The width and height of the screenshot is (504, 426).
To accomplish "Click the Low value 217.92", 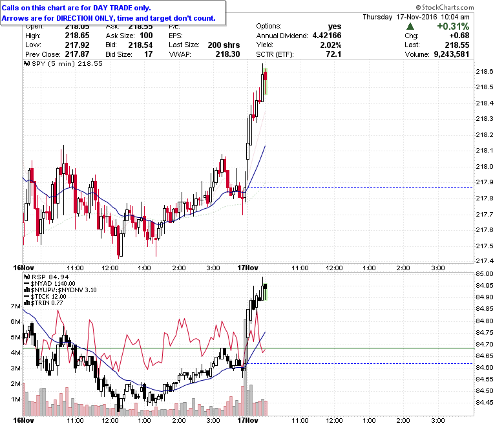I will (x=77, y=45).
